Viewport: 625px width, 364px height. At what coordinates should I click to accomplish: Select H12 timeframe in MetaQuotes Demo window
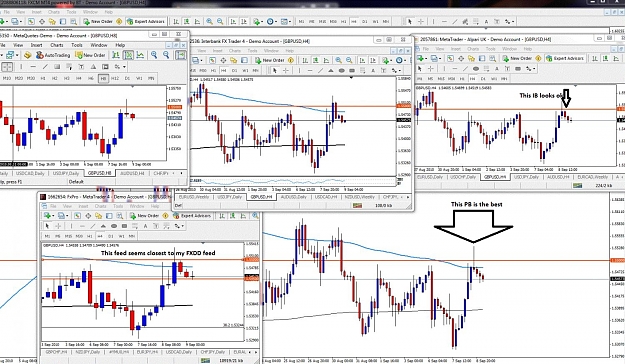tap(115, 79)
